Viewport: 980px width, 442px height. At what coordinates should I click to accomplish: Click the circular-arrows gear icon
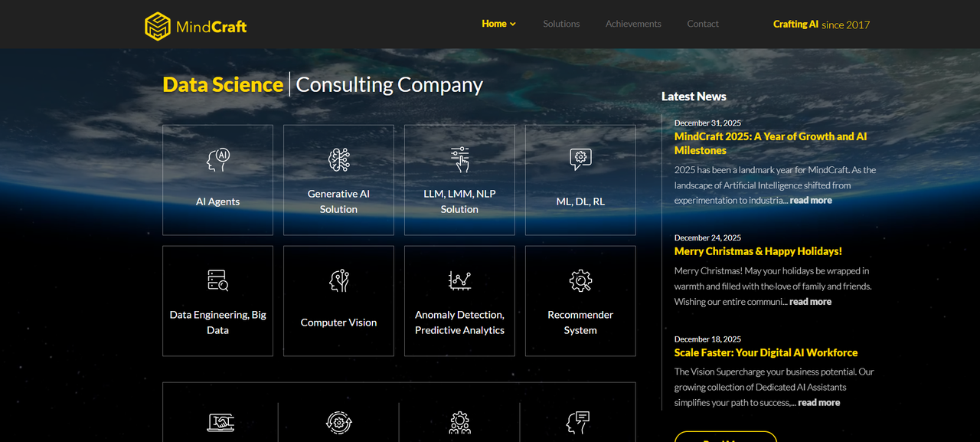339,422
